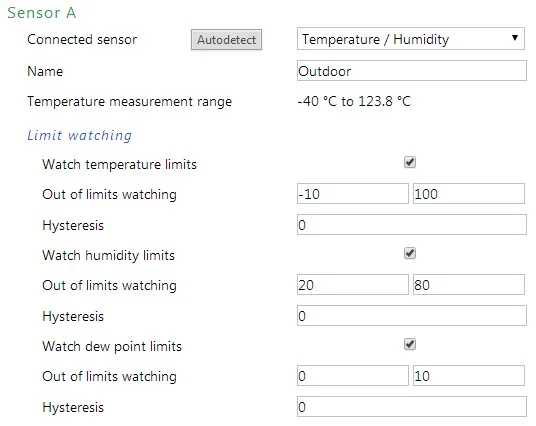Toggle Watch humidity limits checkbox

[x=410, y=253]
